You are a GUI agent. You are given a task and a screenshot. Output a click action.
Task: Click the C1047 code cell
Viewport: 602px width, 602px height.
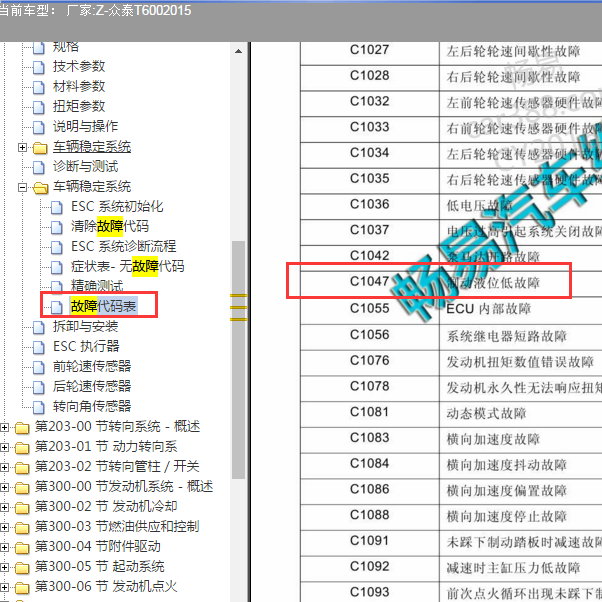pos(369,282)
